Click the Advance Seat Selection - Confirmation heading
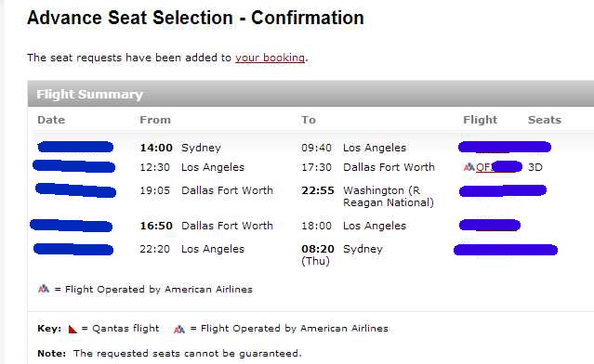This screenshot has width=594, height=364. pos(195,18)
